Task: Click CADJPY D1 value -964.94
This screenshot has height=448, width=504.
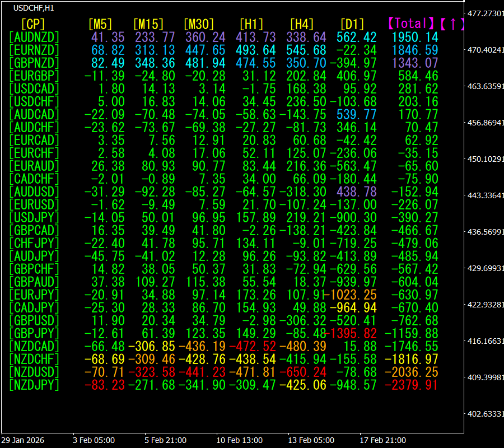Action: [x=353, y=307]
